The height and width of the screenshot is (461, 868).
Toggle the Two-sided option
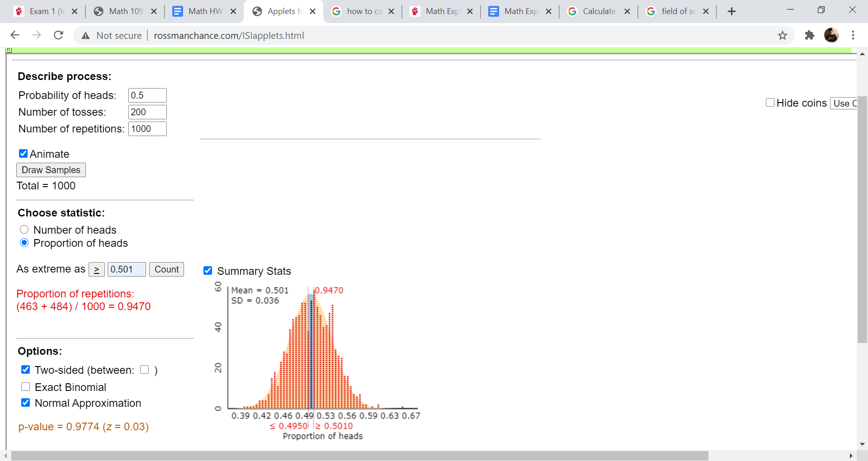(x=26, y=370)
